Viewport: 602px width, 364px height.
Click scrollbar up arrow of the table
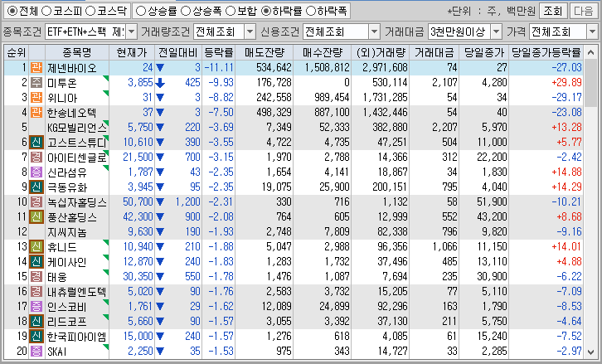(590, 52)
